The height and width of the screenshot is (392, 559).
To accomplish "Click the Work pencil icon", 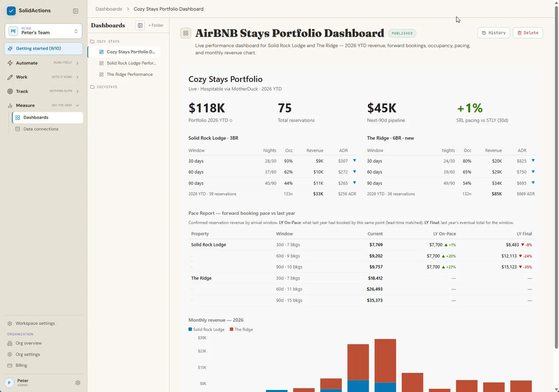I will (10, 77).
